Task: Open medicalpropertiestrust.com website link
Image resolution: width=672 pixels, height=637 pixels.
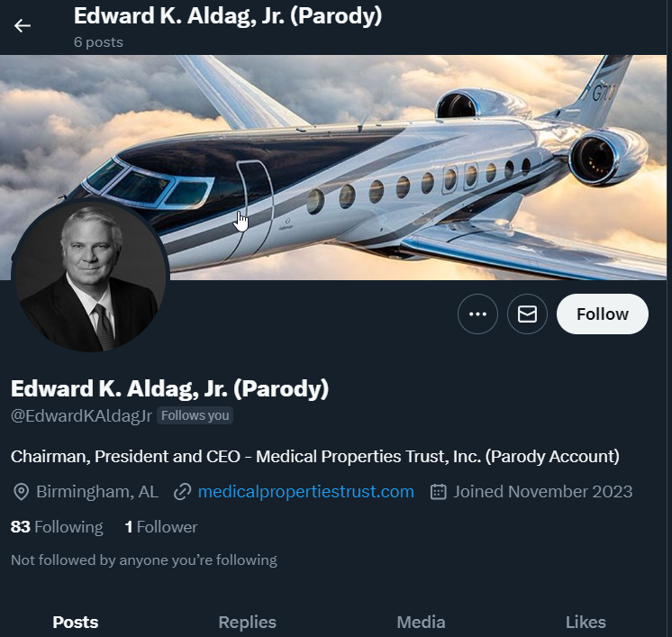Action: (306, 492)
